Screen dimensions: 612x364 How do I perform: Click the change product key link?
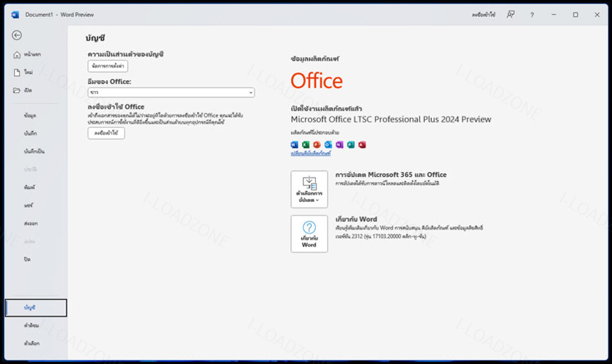tap(311, 154)
